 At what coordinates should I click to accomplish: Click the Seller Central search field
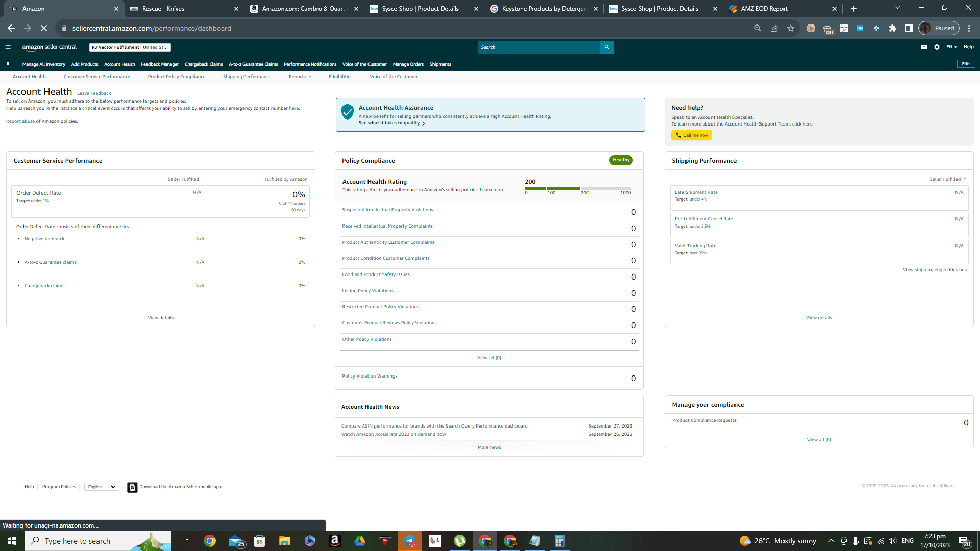pos(540,47)
